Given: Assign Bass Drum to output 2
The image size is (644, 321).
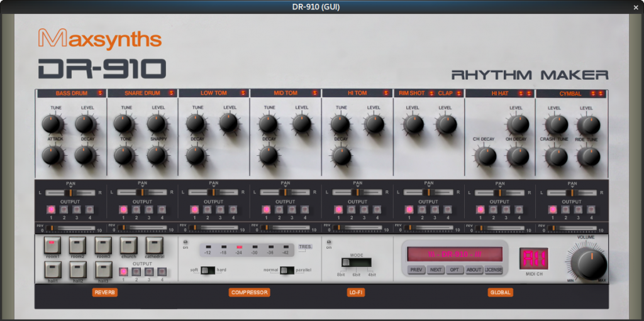Looking at the screenshot, I should pos(64,210).
